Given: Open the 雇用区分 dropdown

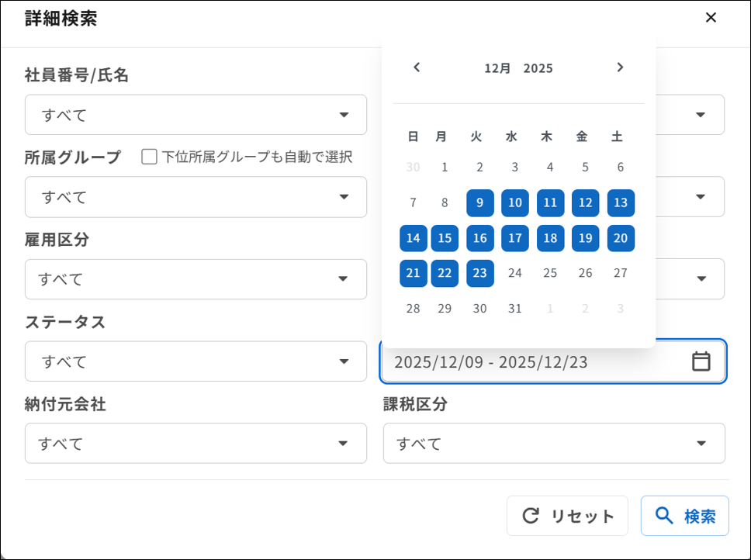Looking at the screenshot, I should [x=196, y=278].
